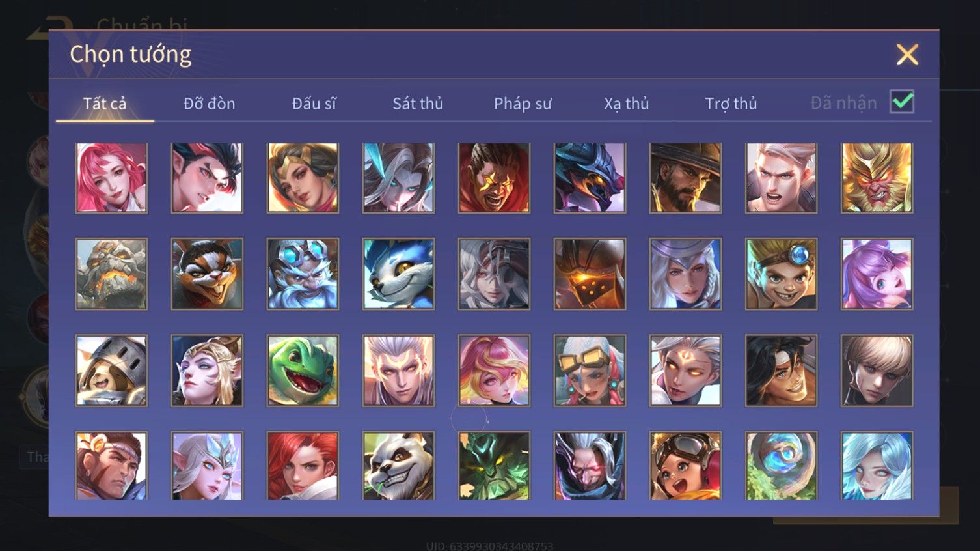Show the Pháp sư heroes tab
The width and height of the screenshot is (980, 551).
(523, 104)
